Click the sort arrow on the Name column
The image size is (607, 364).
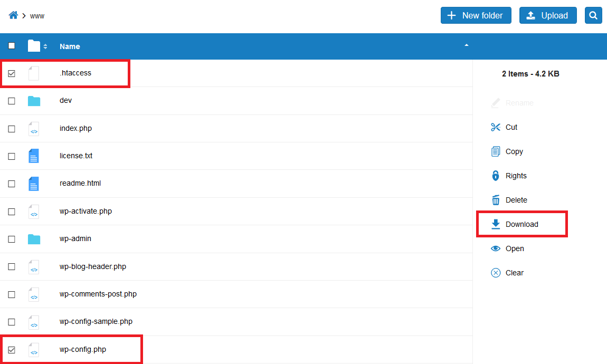coord(467,46)
